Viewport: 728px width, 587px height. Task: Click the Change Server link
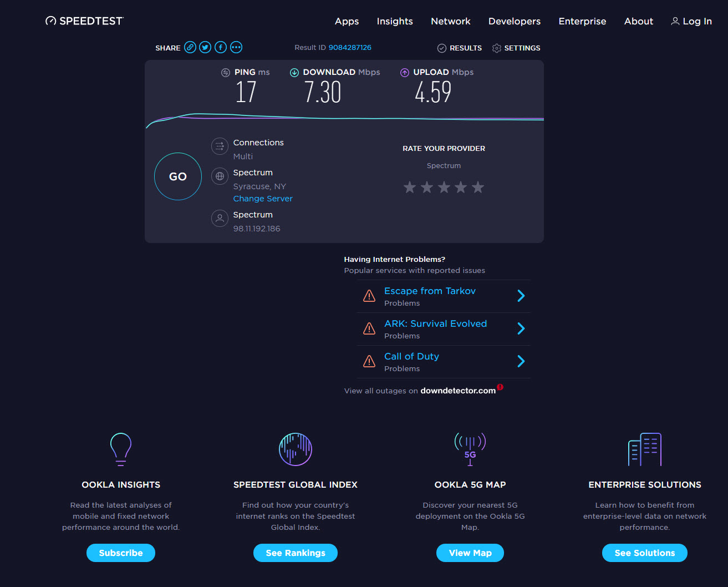[x=263, y=199]
